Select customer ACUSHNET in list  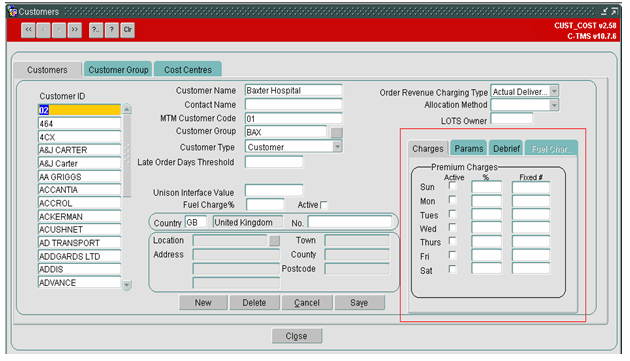click(80, 230)
